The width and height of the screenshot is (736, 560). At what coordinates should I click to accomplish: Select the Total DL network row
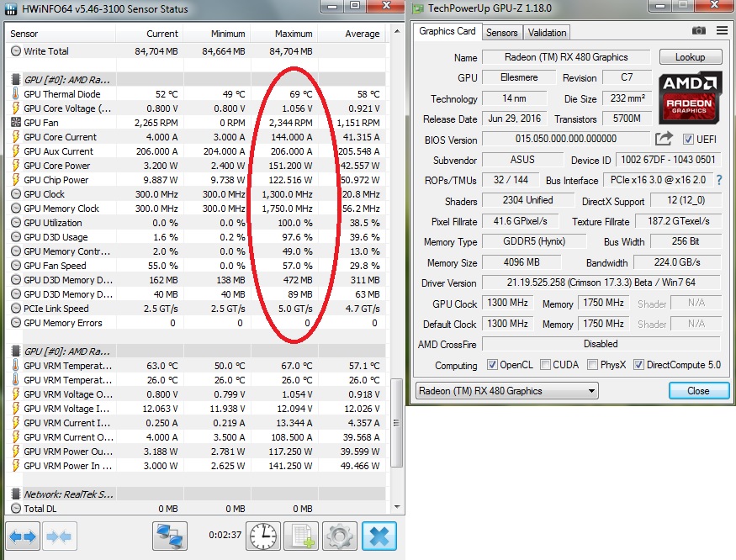[196, 509]
